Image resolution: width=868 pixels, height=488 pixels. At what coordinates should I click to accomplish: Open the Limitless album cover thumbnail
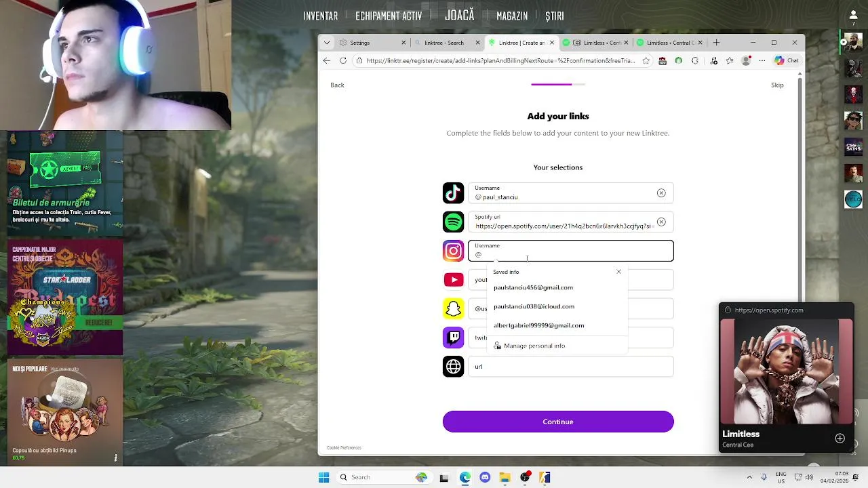(787, 371)
